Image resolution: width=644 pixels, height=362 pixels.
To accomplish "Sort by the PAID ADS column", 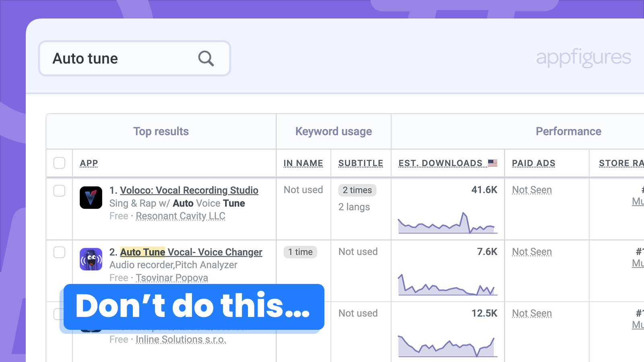I will coord(534,163).
